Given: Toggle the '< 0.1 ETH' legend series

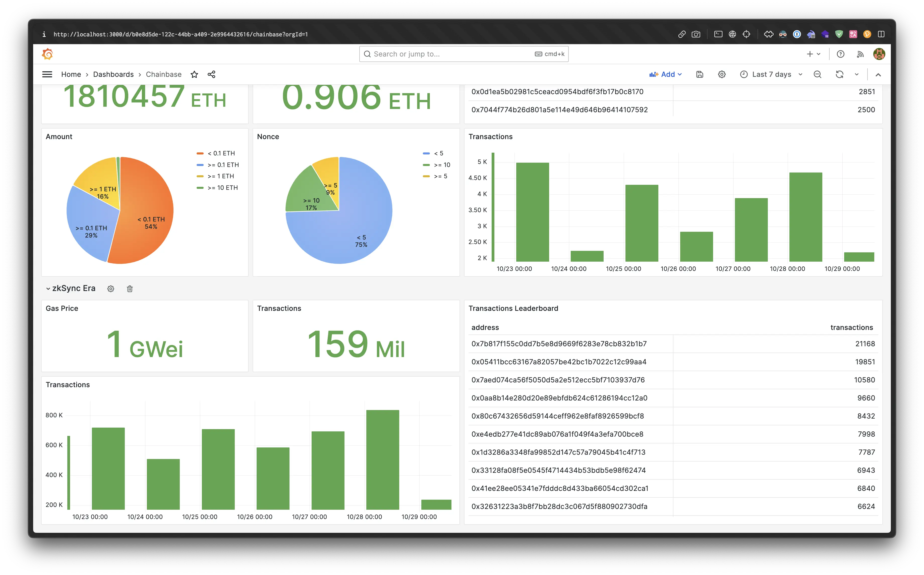Looking at the screenshot, I should point(221,153).
